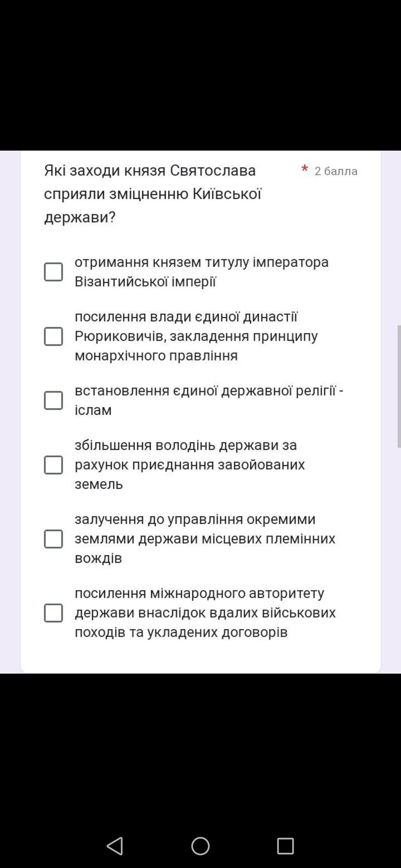Screen dimensions: 401x868
Task: Click the question title about князя Святослава
Action: 153,194
